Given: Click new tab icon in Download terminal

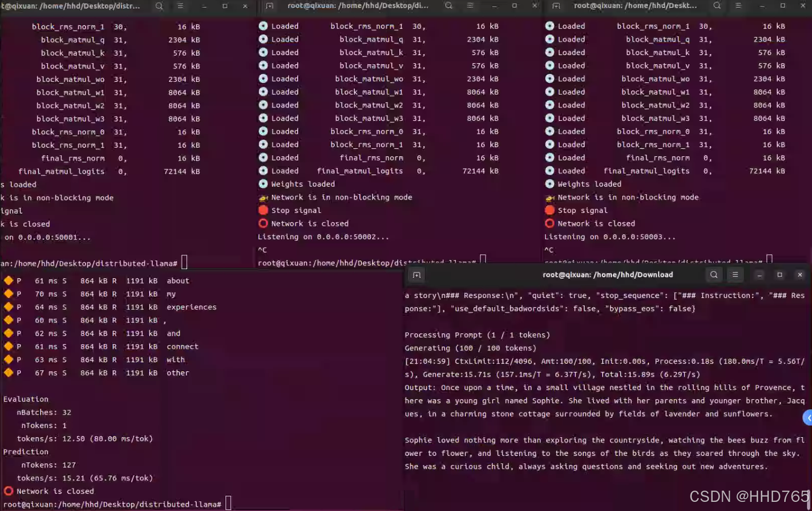Looking at the screenshot, I should pyautogui.click(x=417, y=275).
